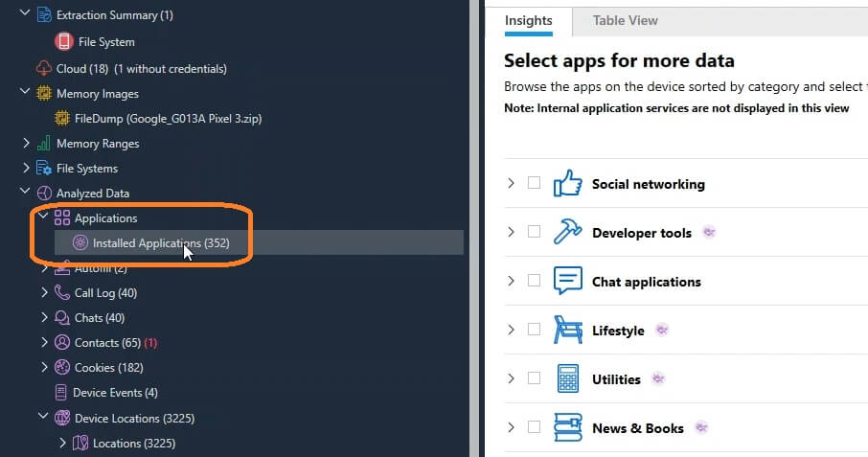Check the Social networking checkbox
This screenshot has height=457, width=868.
point(534,183)
